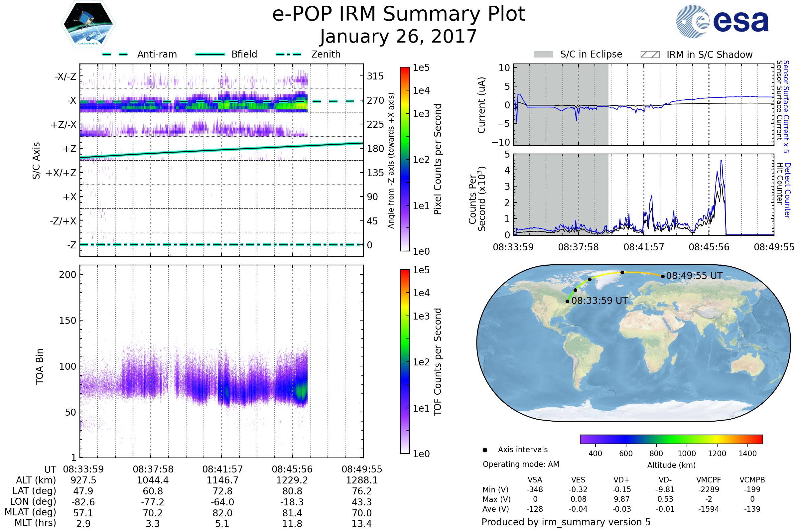Screen dimensions: 798x532
Task: Click the VMCPF voltage column header
Action: [x=709, y=480]
